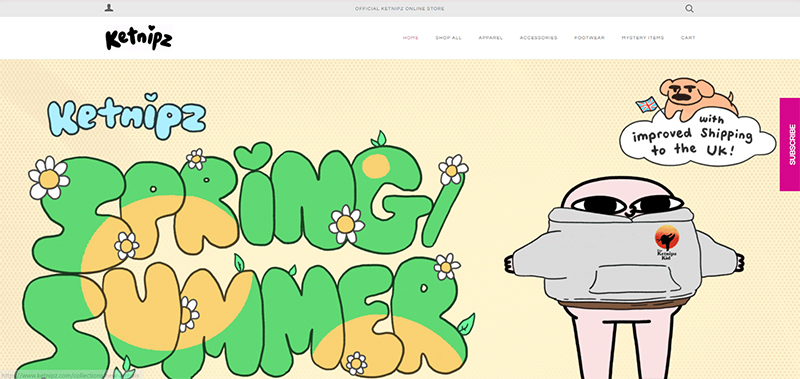Click the character in grey hoodie

[625, 278]
